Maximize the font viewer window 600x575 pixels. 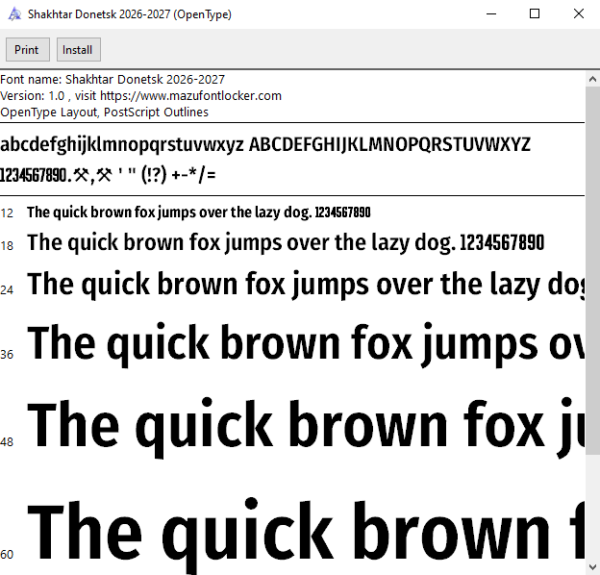[x=535, y=14]
